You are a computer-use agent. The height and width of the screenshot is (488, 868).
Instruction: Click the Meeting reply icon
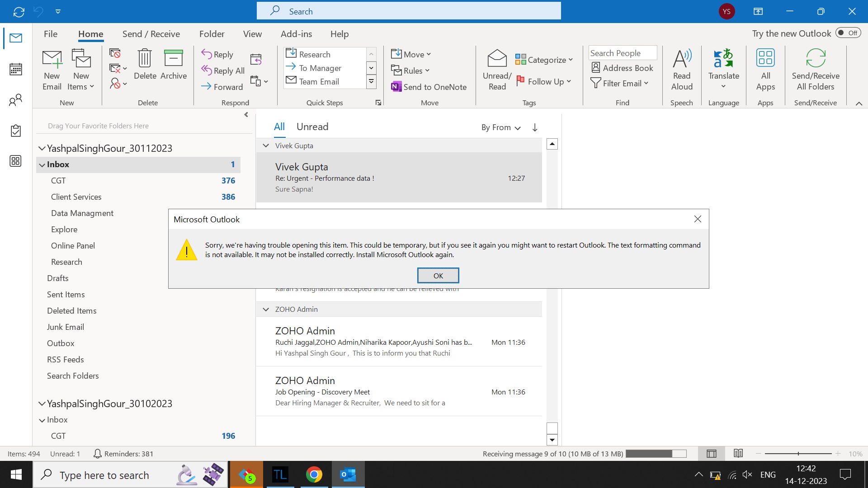click(256, 59)
